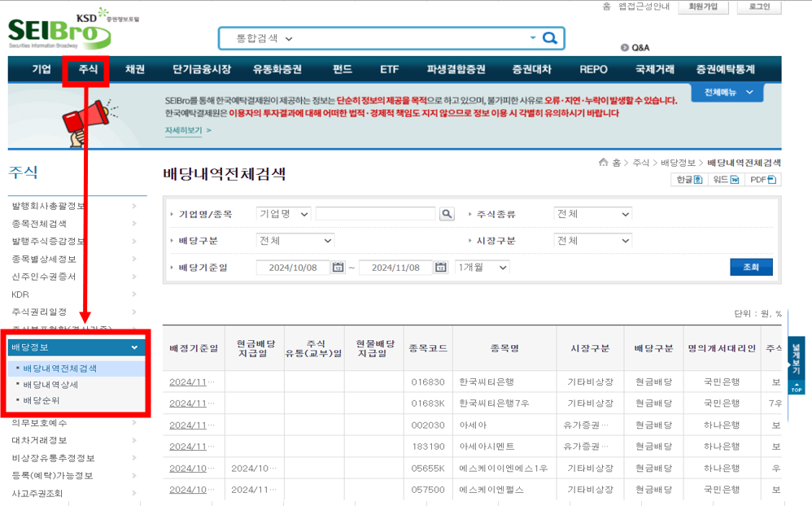Open the 기업 main menu
Image resolution: width=812 pixels, height=506 pixels.
41,69
